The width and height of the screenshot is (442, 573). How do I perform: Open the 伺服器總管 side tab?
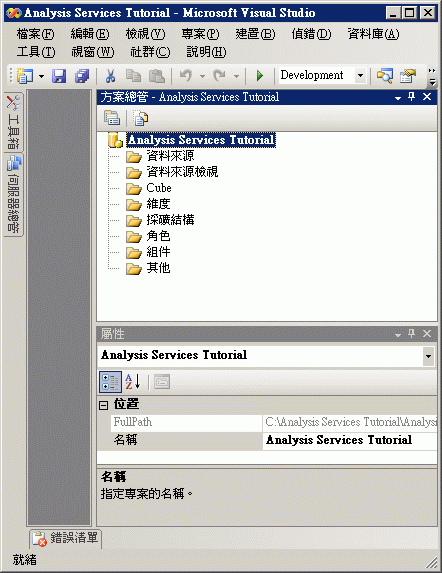coord(14,195)
